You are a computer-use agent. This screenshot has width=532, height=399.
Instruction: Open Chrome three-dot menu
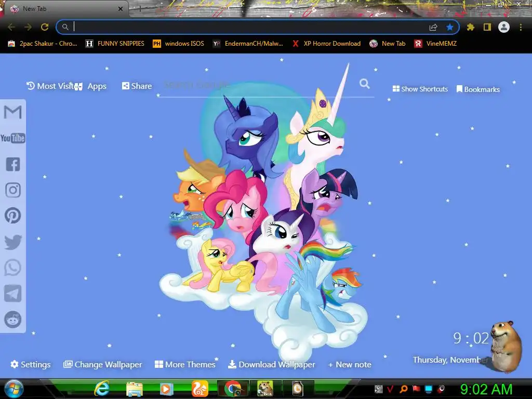coord(521,27)
